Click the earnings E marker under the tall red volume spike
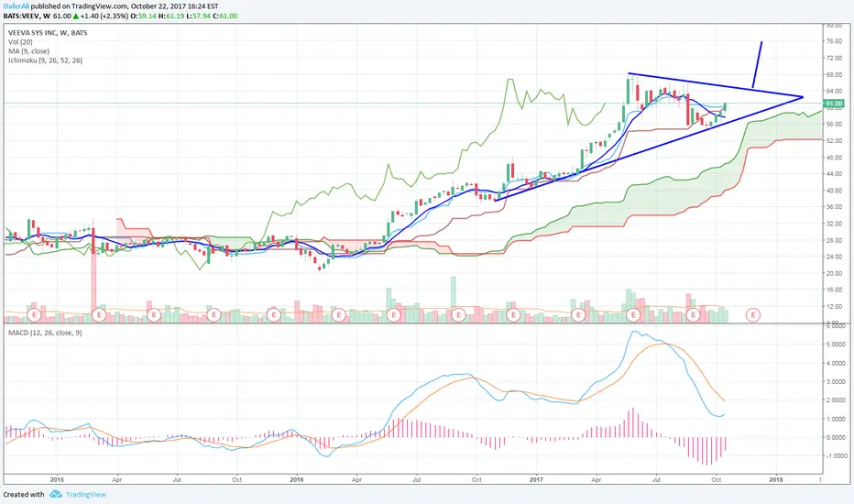The height and width of the screenshot is (504, 854). [99, 314]
